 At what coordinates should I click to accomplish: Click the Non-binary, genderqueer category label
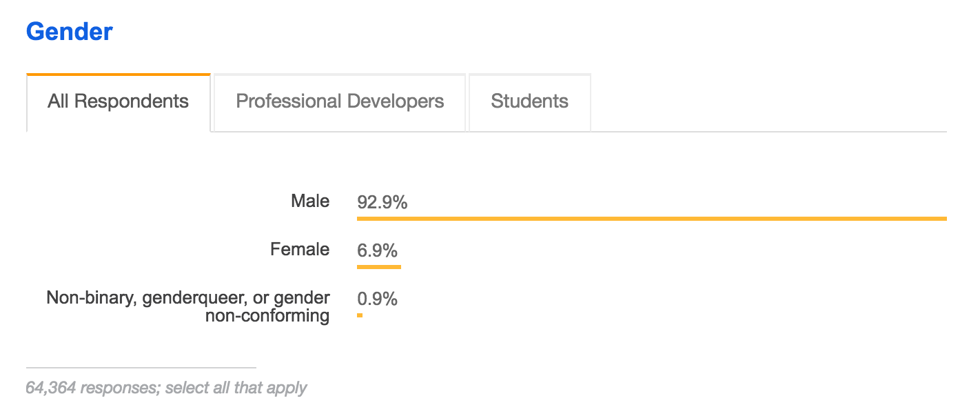tap(188, 306)
